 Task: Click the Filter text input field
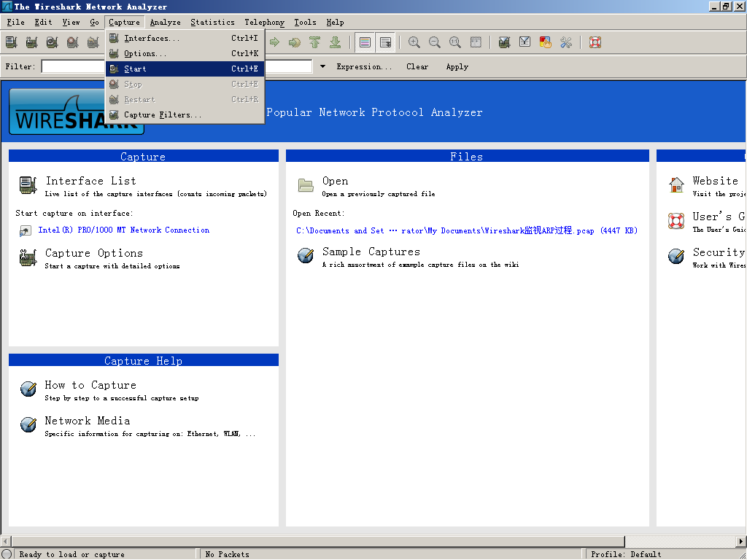(177, 66)
